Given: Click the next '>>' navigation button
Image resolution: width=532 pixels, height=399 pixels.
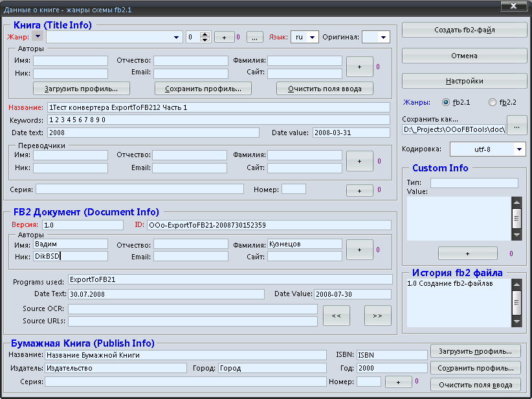Looking at the screenshot, I should (x=377, y=315).
